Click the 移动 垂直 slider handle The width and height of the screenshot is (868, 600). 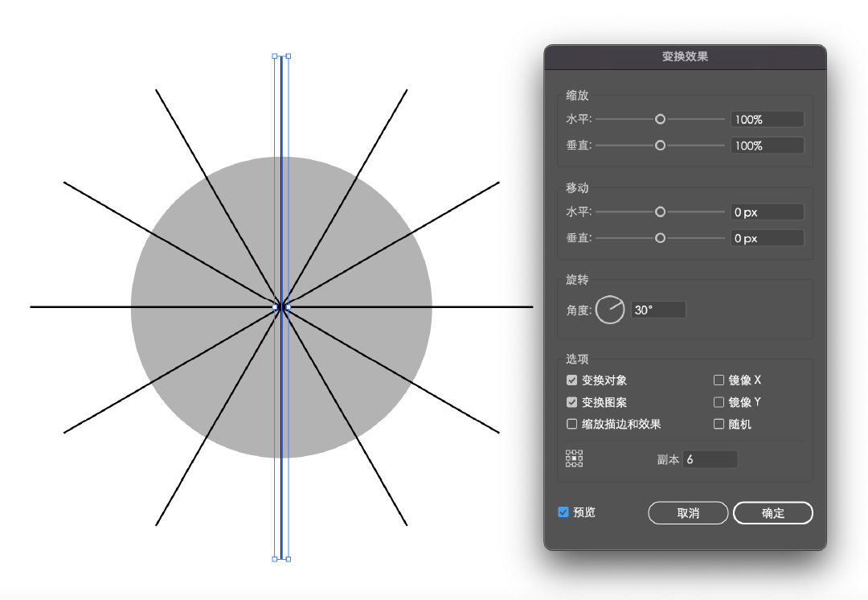pos(660,238)
